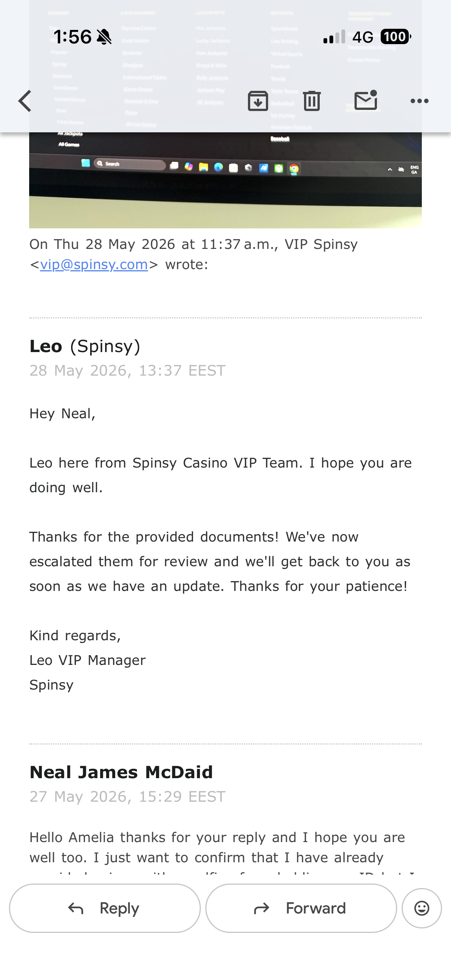The width and height of the screenshot is (451, 980).
Task: Open the three-dot more options menu
Action: [x=420, y=101]
